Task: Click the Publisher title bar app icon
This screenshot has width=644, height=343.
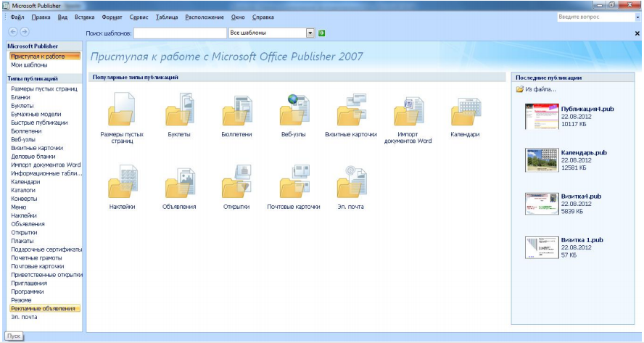Action: [6, 6]
